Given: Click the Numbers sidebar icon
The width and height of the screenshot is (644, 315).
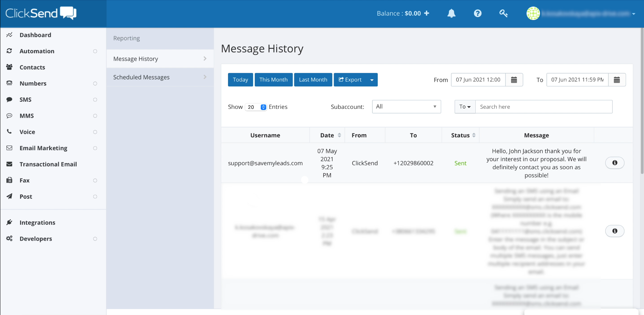Looking at the screenshot, I should [x=9, y=83].
